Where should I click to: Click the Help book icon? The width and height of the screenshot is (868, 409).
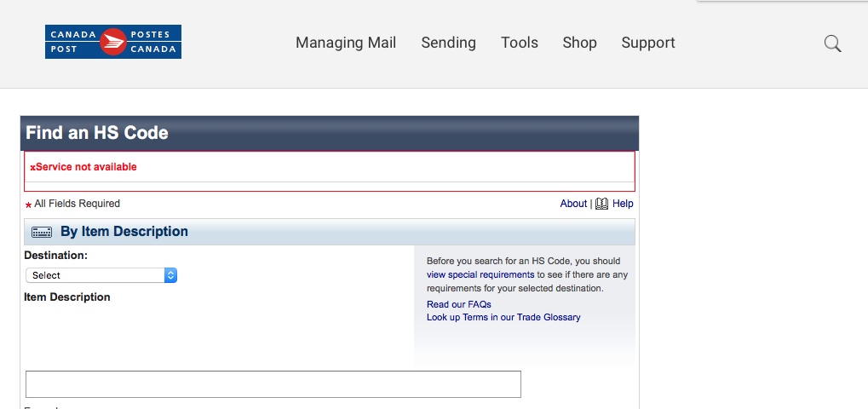(x=601, y=204)
